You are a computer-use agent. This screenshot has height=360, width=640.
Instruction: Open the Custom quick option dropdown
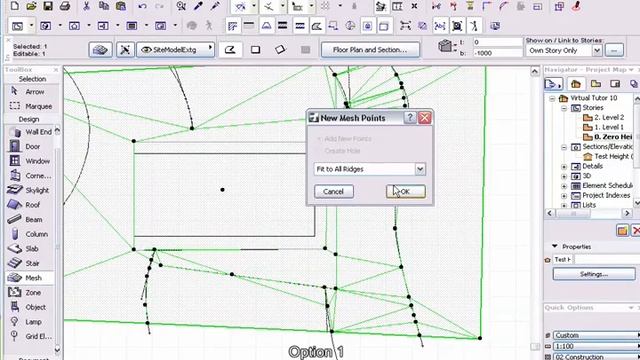tap(596, 335)
